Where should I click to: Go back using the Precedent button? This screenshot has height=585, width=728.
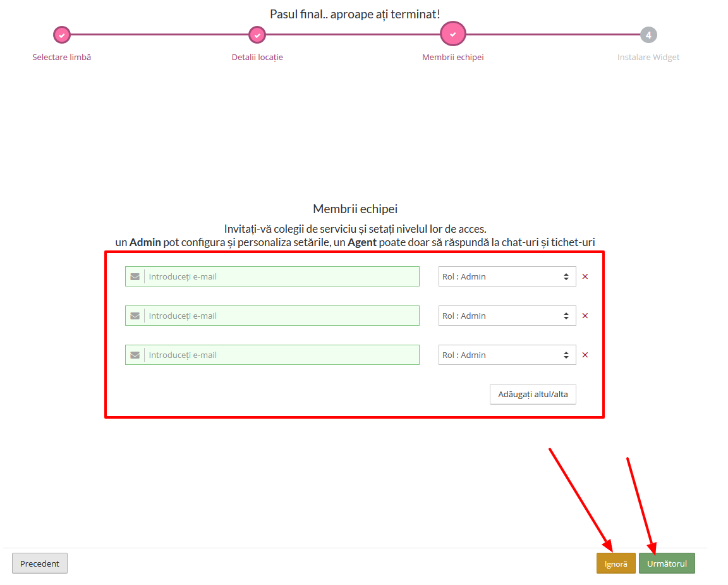[x=40, y=563]
